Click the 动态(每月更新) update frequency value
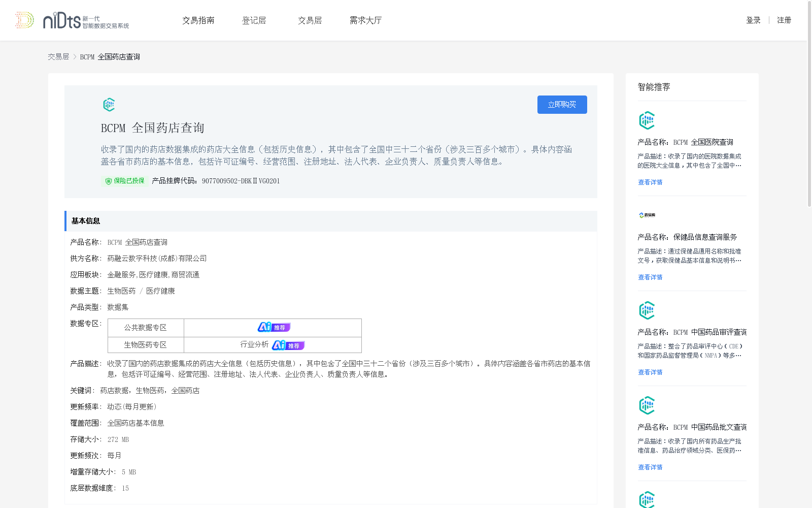The height and width of the screenshot is (508, 812). pyautogui.click(x=132, y=407)
